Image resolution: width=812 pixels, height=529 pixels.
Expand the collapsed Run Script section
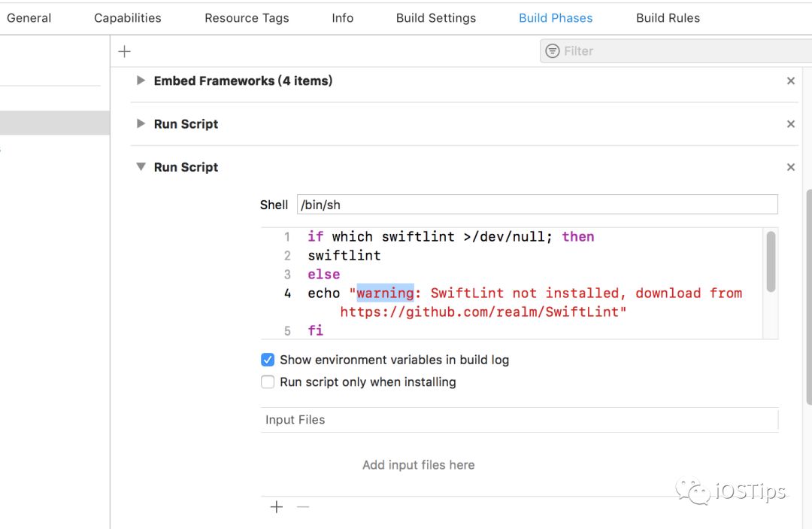coord(141,123)
